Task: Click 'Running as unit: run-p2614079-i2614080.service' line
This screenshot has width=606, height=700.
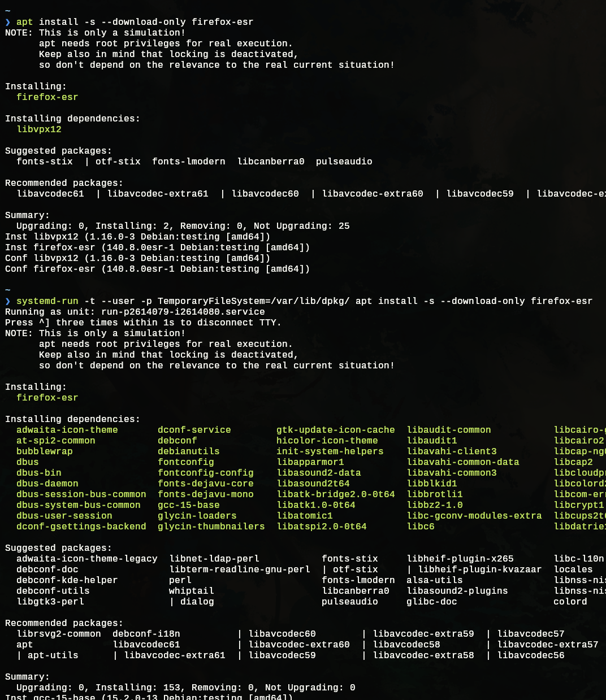Action: [135, 312]
